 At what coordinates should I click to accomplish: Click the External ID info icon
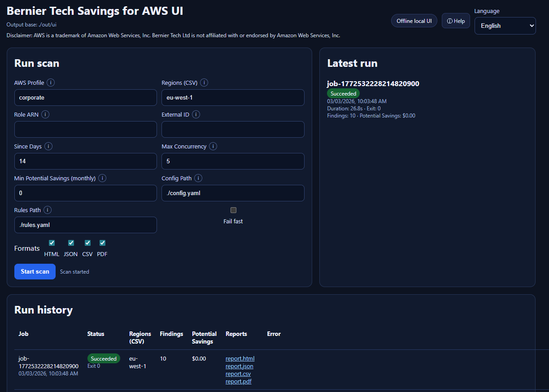(x=196, y=114)
